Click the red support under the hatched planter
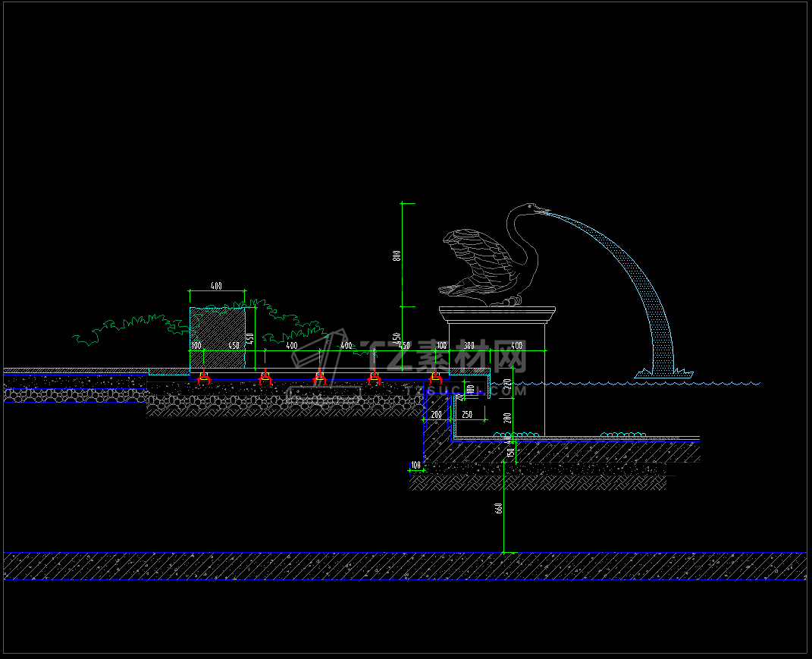This screenshot has width=812, height=659. click(x=204, y=378)
